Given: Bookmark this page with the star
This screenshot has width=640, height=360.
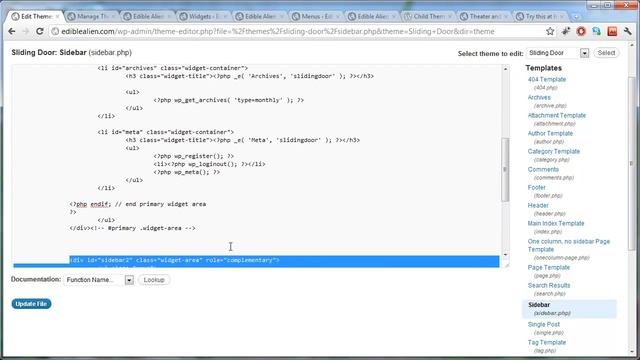Looking at the screenshot, I should [x=550, y=31].
